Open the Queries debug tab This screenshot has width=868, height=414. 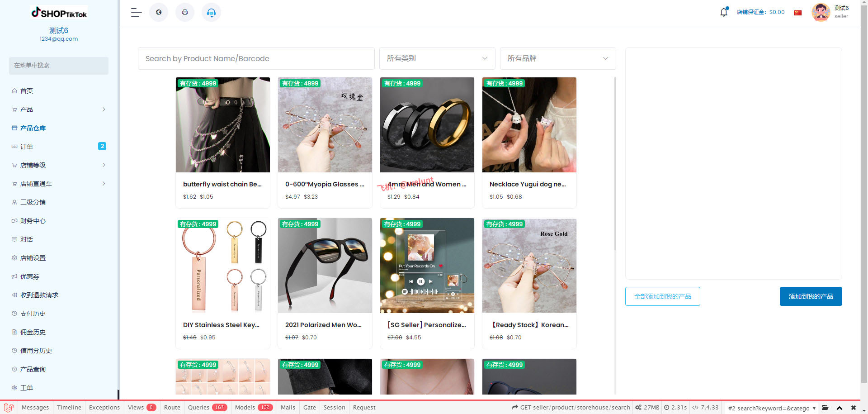pos(208,408)
